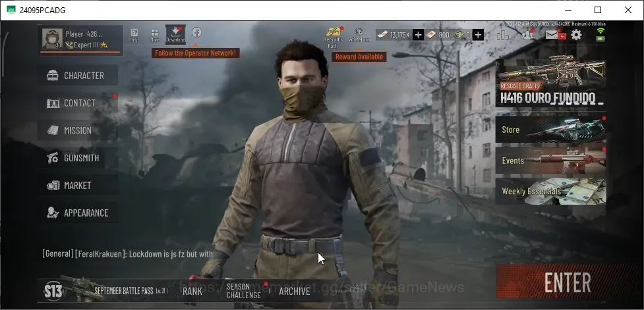Click the Market cash icon

[53, 186]
